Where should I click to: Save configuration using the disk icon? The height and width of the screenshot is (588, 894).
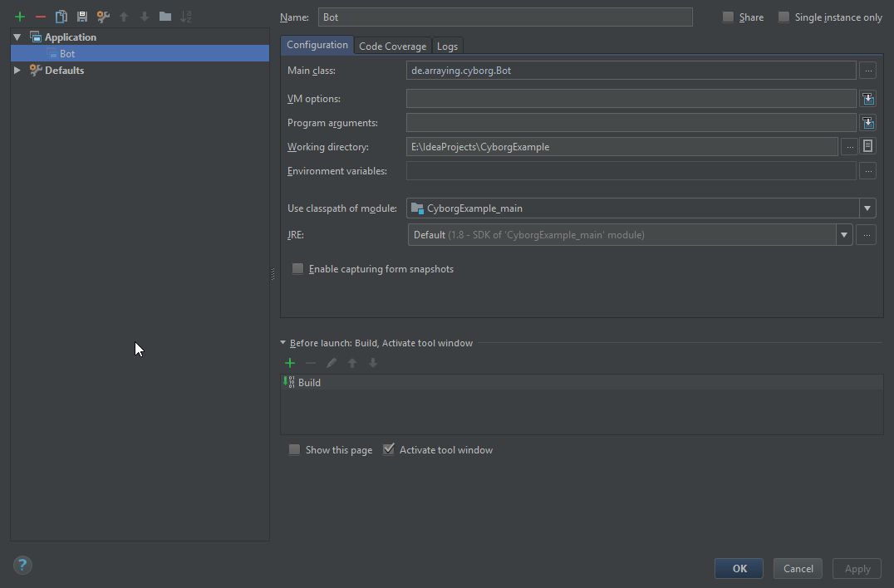[x=82, y=17]
